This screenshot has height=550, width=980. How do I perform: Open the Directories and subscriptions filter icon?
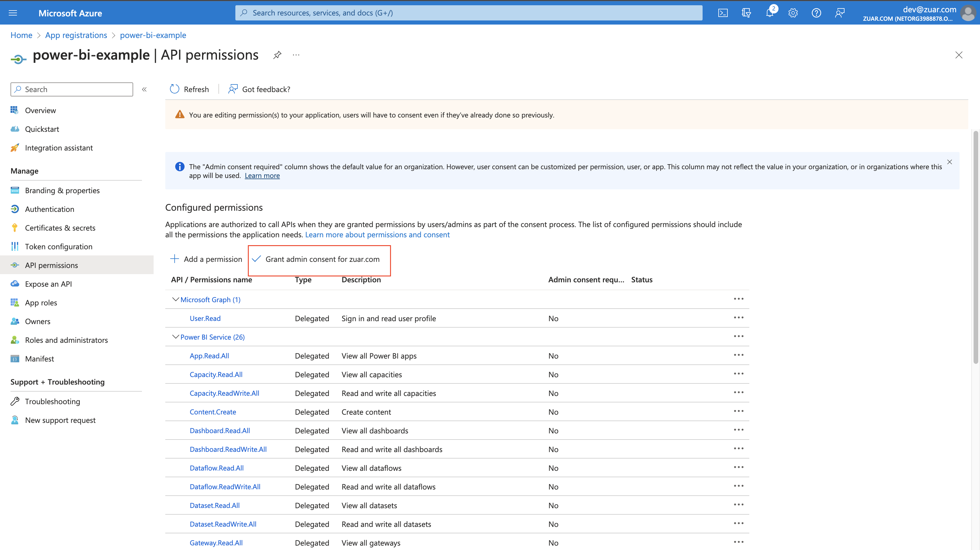click(746, 13)
